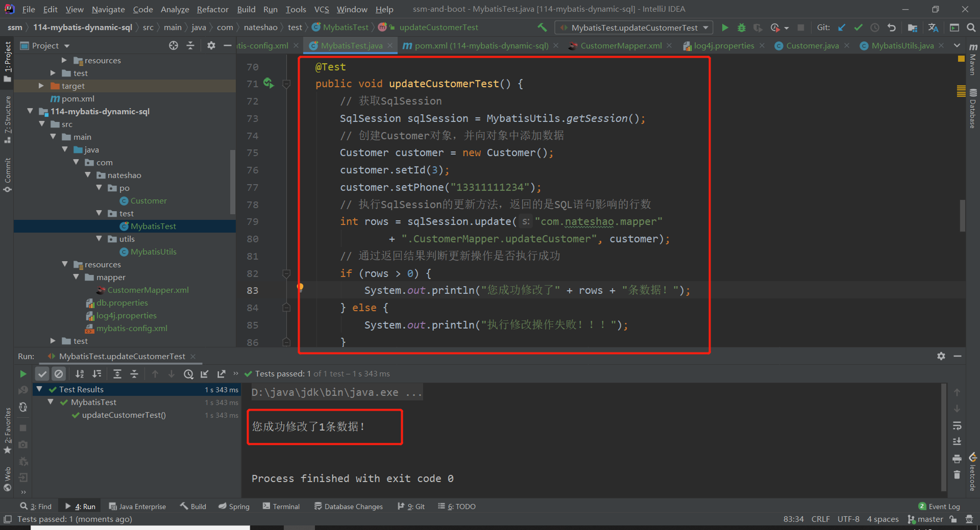Click the Build project hammer icon

pyautogui.click(x=542, y=27)
